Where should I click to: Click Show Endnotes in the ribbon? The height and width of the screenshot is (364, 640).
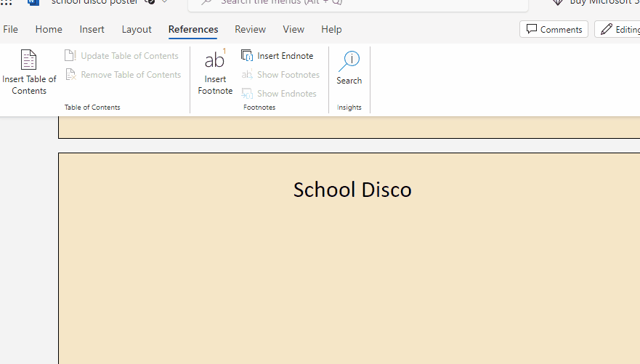click(x=279, y=94)
